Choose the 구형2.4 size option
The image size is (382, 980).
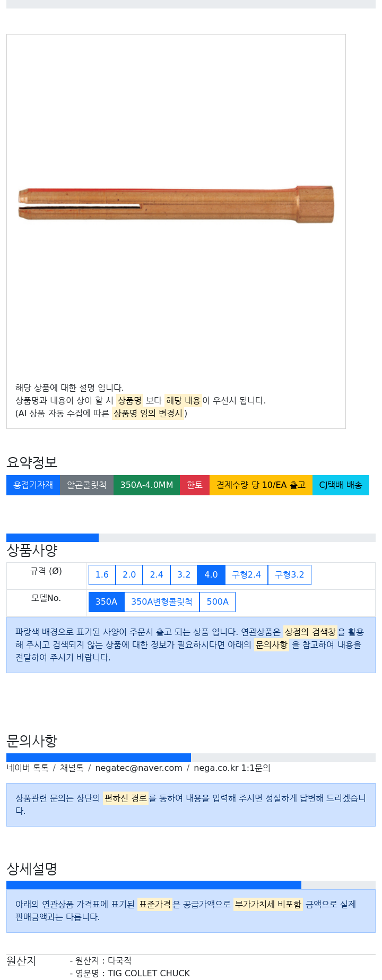(246, 574)
